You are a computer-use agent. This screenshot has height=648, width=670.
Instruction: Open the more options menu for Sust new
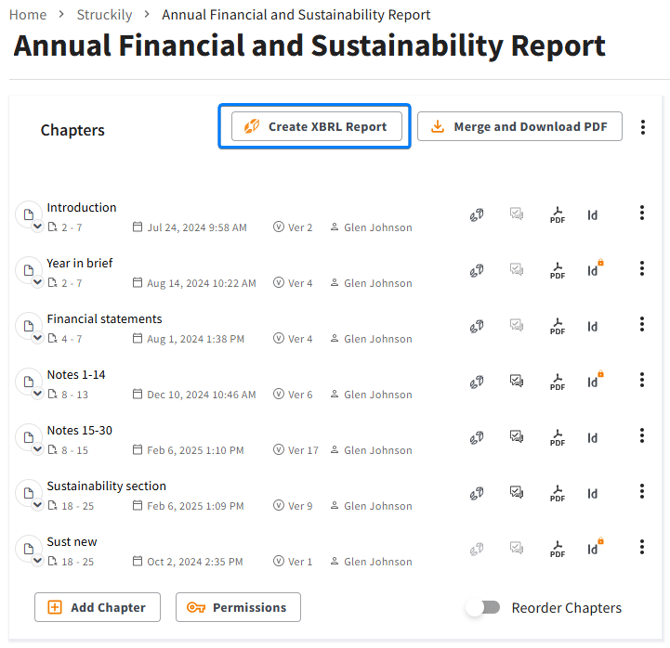pyautogui.click(x=642, y=548)
